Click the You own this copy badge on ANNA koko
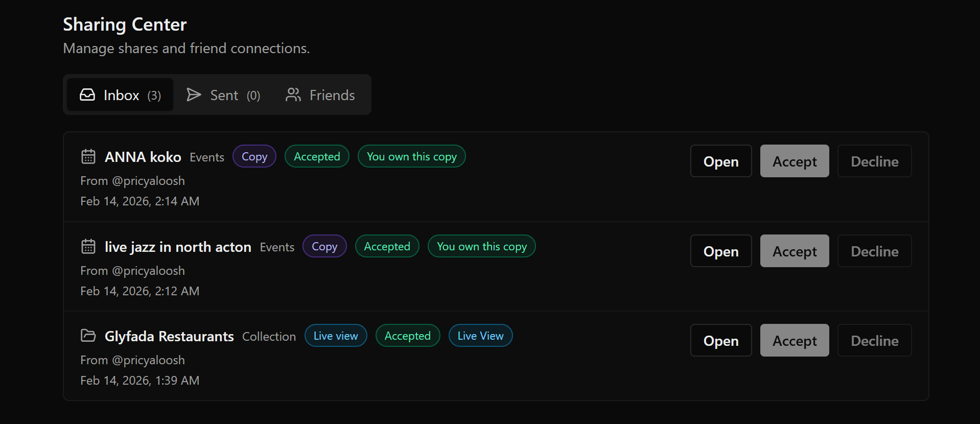The height and width of the screenshot is (424, 980). coord(411,156)
